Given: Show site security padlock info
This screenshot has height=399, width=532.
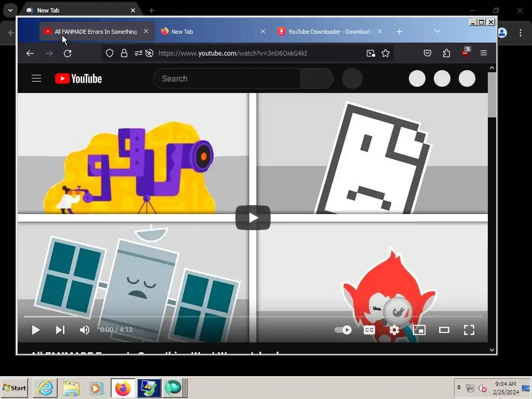Looking at the screenshot, I should pos(124,54).
